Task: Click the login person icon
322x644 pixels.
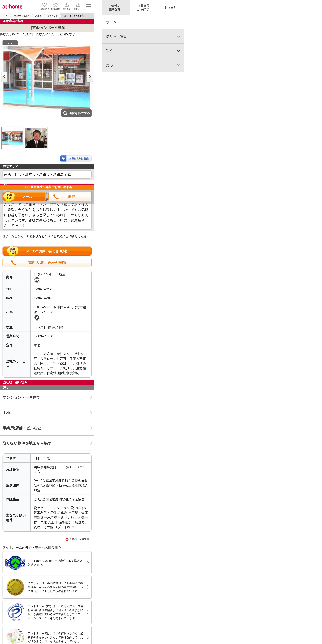Action: [77, 6]
